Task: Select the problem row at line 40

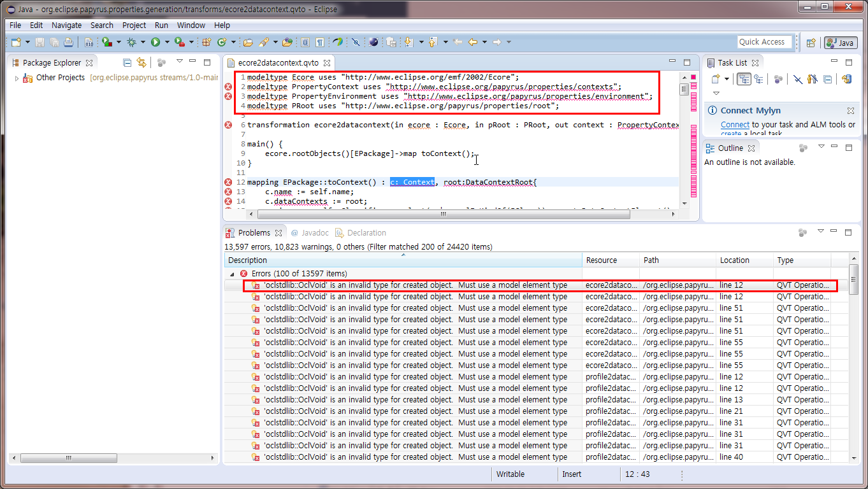Action: 537,457
